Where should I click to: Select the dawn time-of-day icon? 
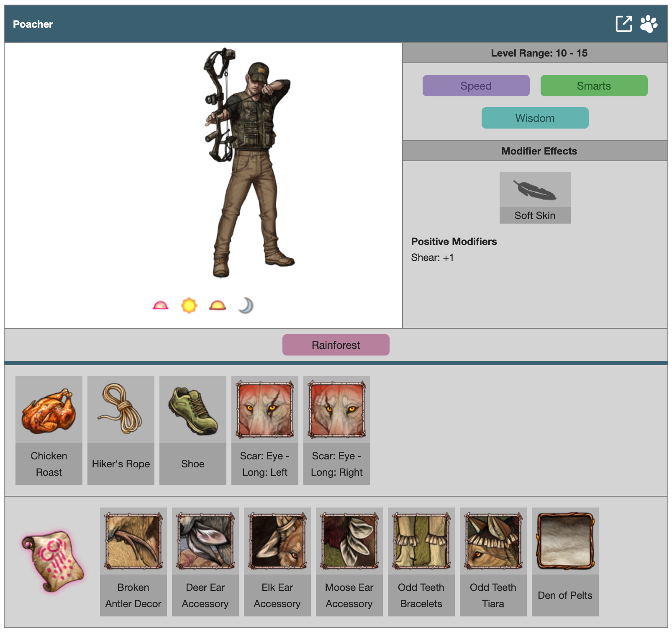[161, 306]
